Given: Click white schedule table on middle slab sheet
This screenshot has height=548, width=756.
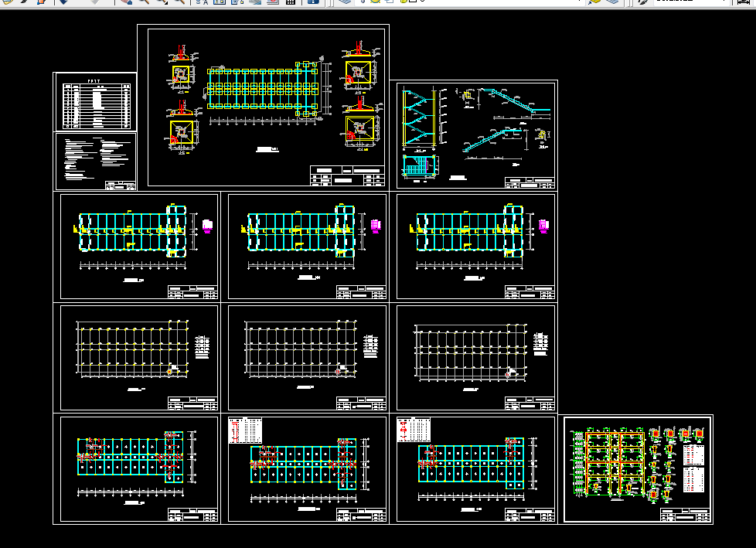Looking at the screenshot, I should coord(245,431).
